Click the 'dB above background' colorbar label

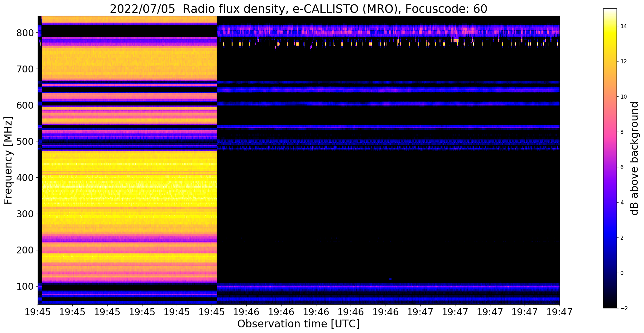pyautogui.click(x=634, y=159)
